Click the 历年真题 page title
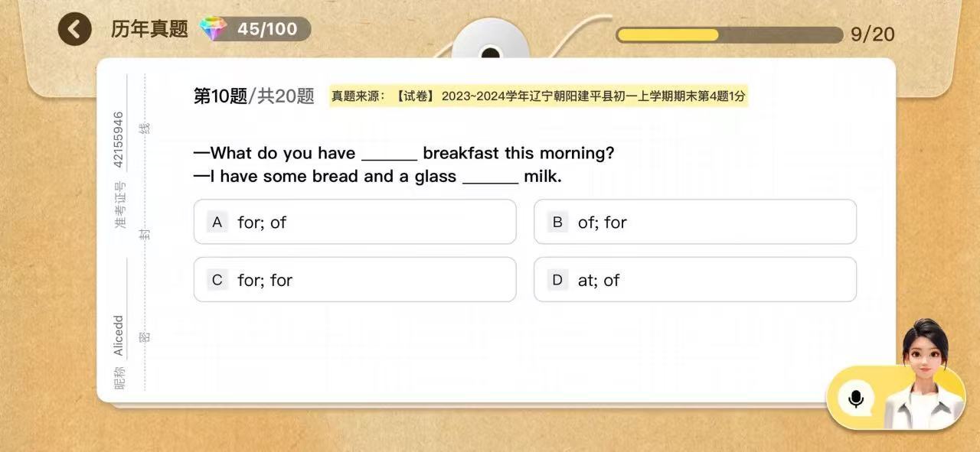The image size is (980, 452). [x=149, y=30]
